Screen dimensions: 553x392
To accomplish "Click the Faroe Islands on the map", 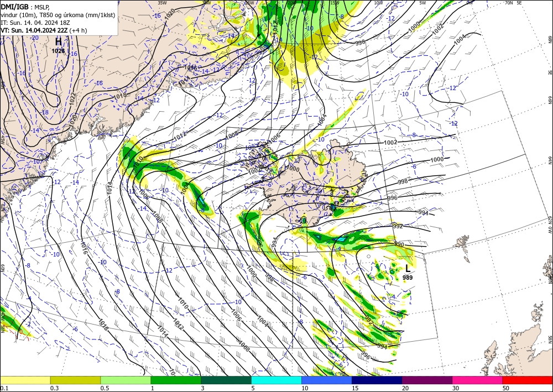I will (x=462, y=242).
